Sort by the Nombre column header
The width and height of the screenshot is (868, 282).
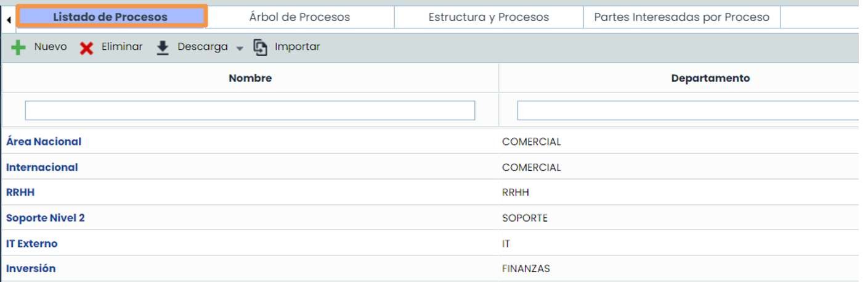click(249, 78)
